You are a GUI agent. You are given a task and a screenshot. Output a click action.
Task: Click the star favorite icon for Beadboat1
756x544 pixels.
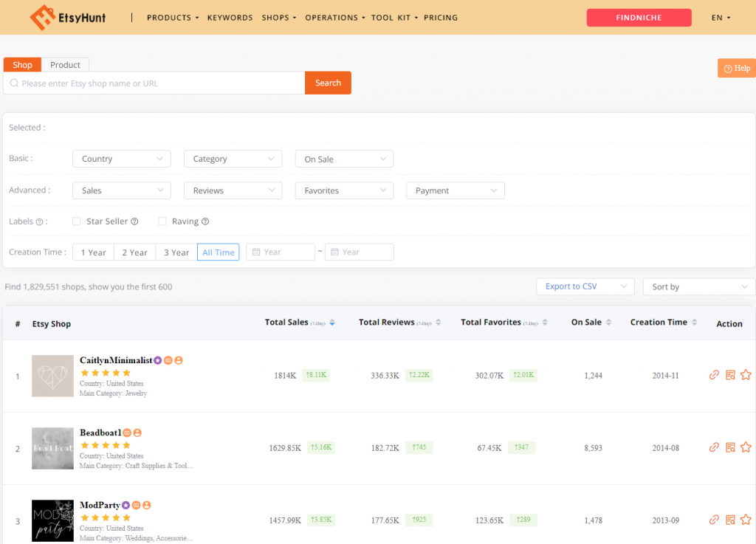(x=746, y=447)
